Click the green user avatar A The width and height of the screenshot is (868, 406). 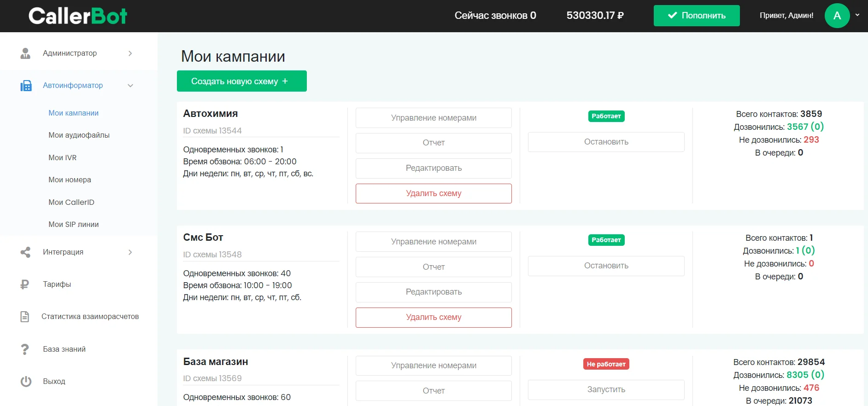(837, 16)
